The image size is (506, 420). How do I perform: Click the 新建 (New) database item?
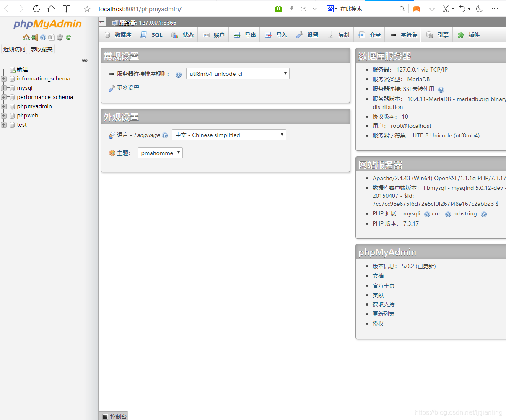tap(22, 70)
